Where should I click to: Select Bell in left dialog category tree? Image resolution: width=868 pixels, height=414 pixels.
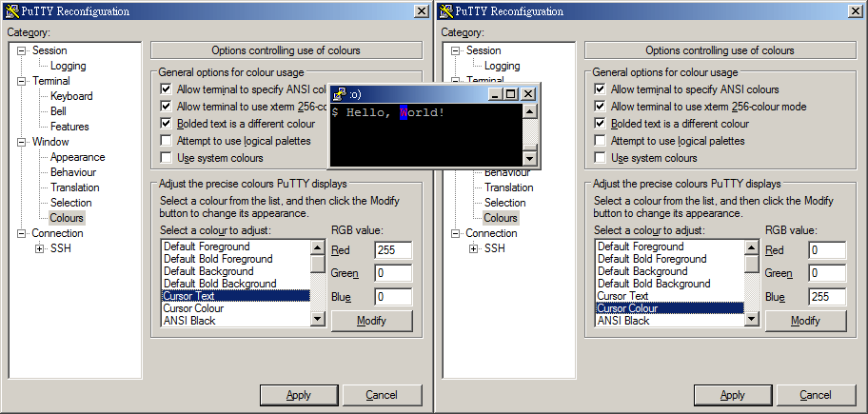pyautogui.click(x=58, y=111)
